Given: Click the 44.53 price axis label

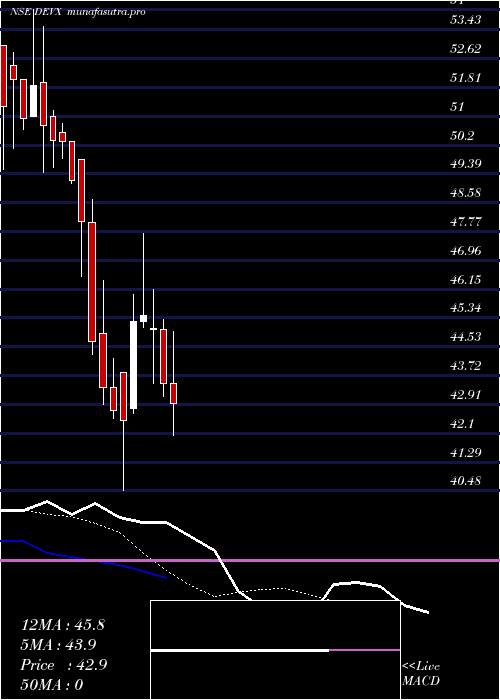Looking at the screenshot, I should pos(466,337).
